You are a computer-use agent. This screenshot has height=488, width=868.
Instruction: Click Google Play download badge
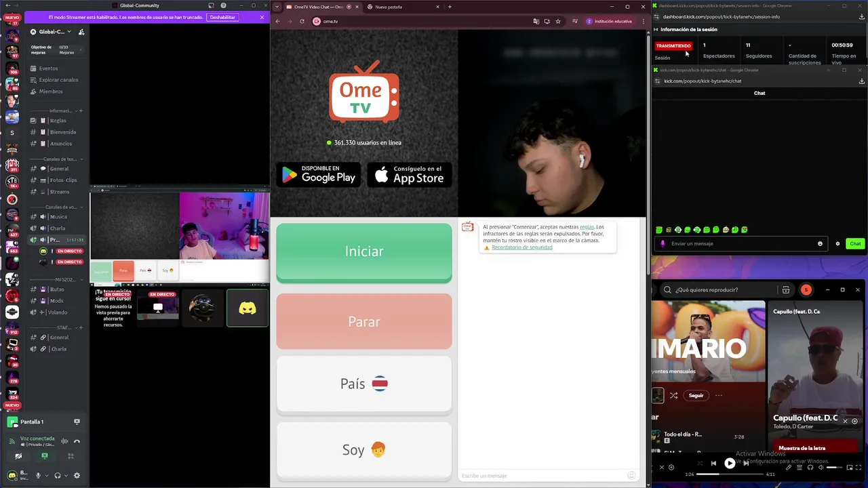point(319,175)
